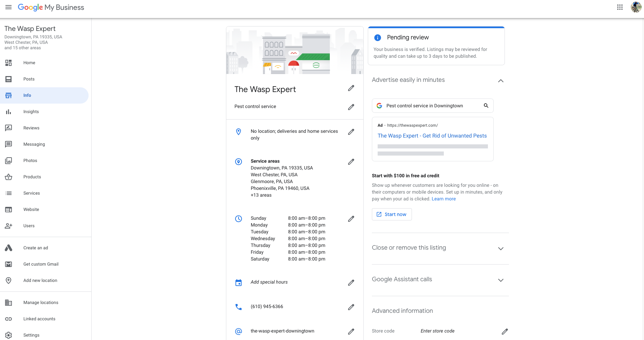
Task: Click the location pin icon beside No location
Action: [239, 132]
